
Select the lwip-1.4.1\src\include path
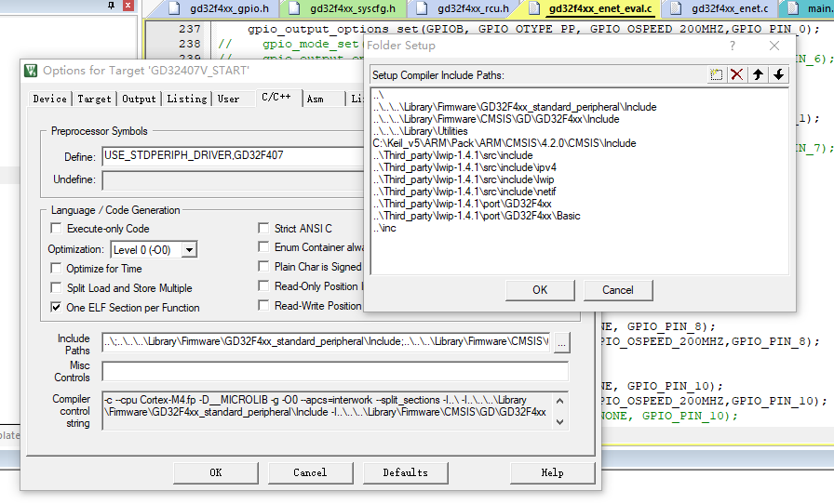[x=452, y=155]
